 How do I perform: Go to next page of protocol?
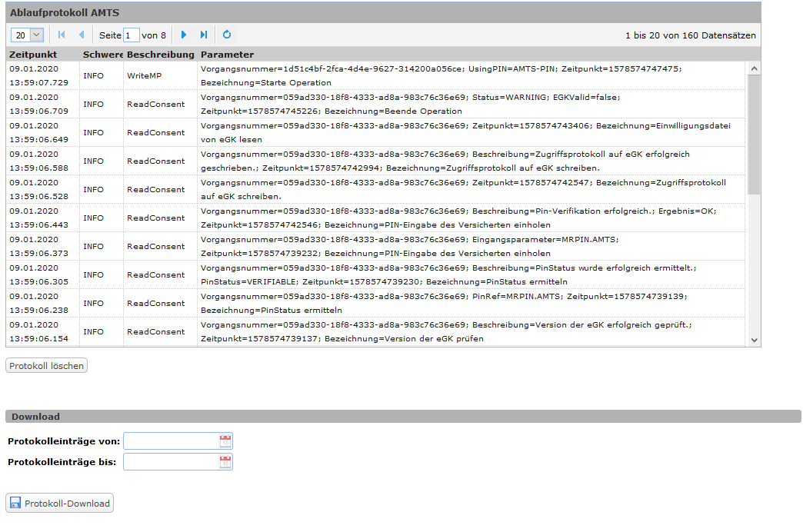pos(184,35)
